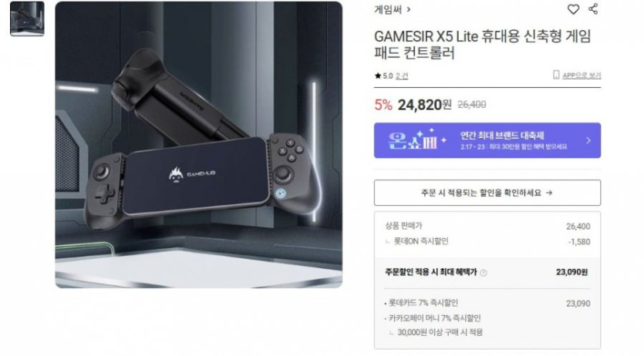Open the 게임써 brand link
This screenshot has width=644, height=356.
pos(388,9)
